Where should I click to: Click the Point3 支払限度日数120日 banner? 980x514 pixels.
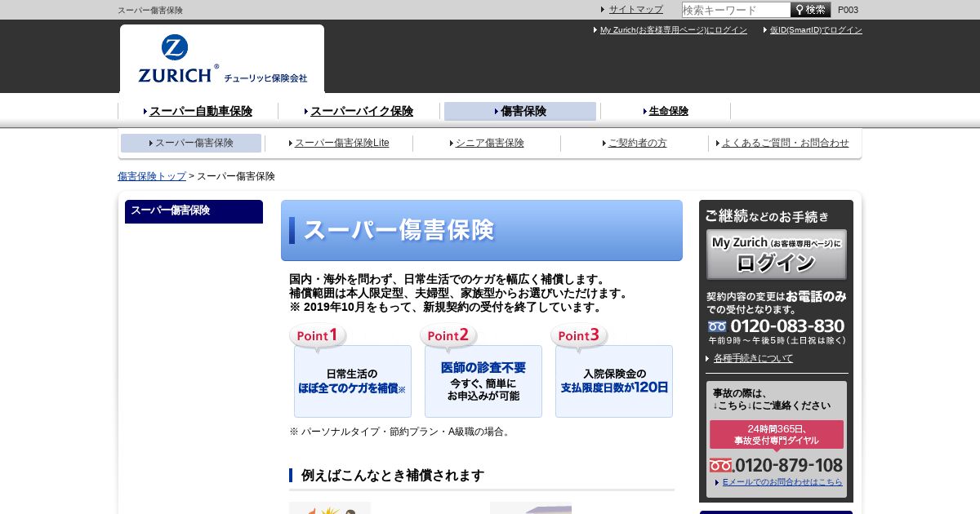(x=612, y=372)
